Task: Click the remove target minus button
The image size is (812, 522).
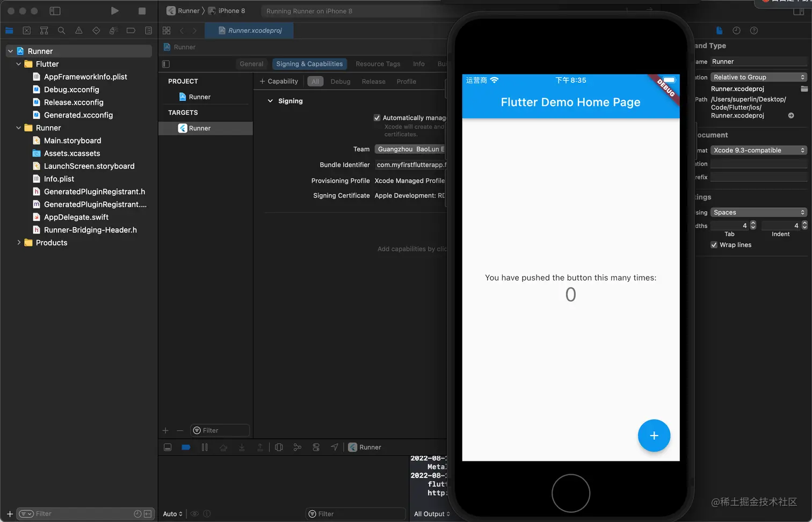Action: coord(180,431)
